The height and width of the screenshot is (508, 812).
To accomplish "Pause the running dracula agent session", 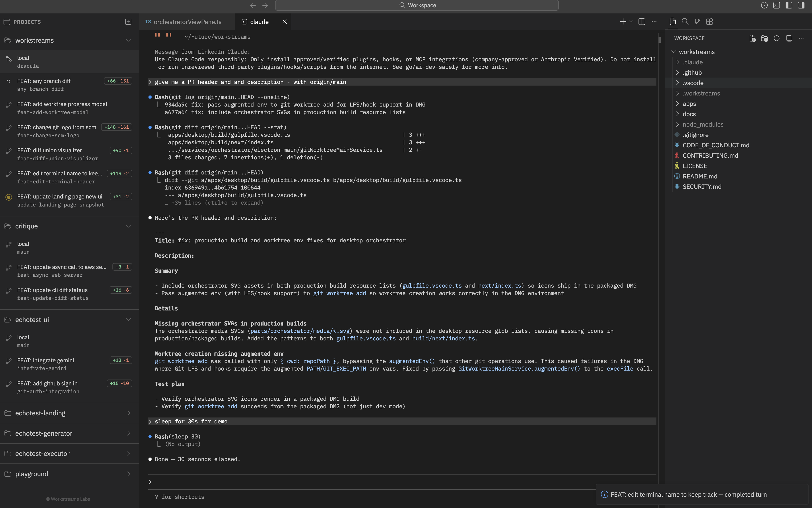I will click(157, 35).
